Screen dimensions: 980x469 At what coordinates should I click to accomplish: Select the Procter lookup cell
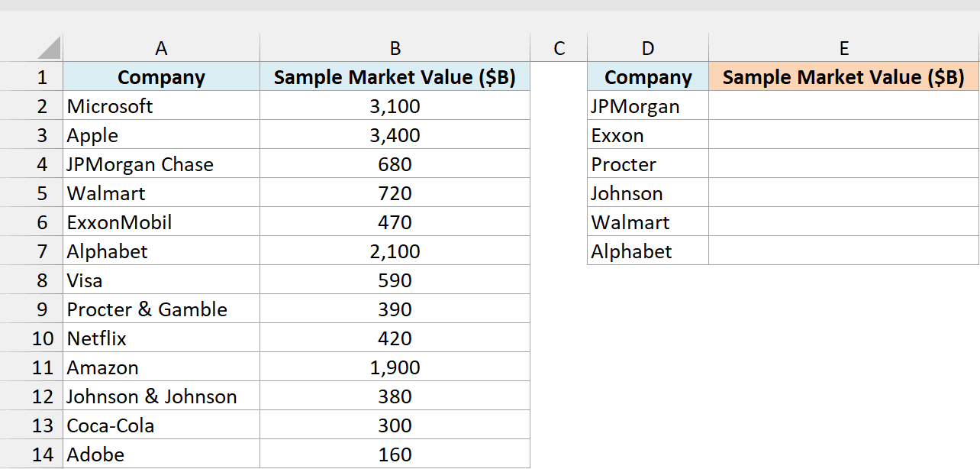[648, 164]
